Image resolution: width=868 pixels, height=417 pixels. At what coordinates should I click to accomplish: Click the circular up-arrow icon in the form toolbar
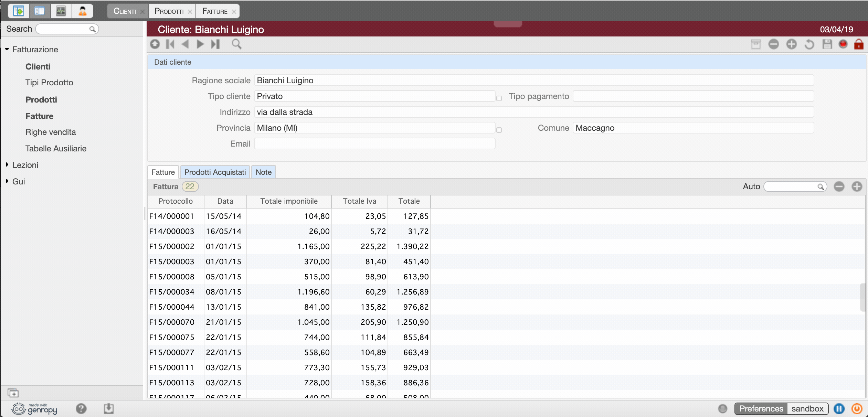coord(155,44)
